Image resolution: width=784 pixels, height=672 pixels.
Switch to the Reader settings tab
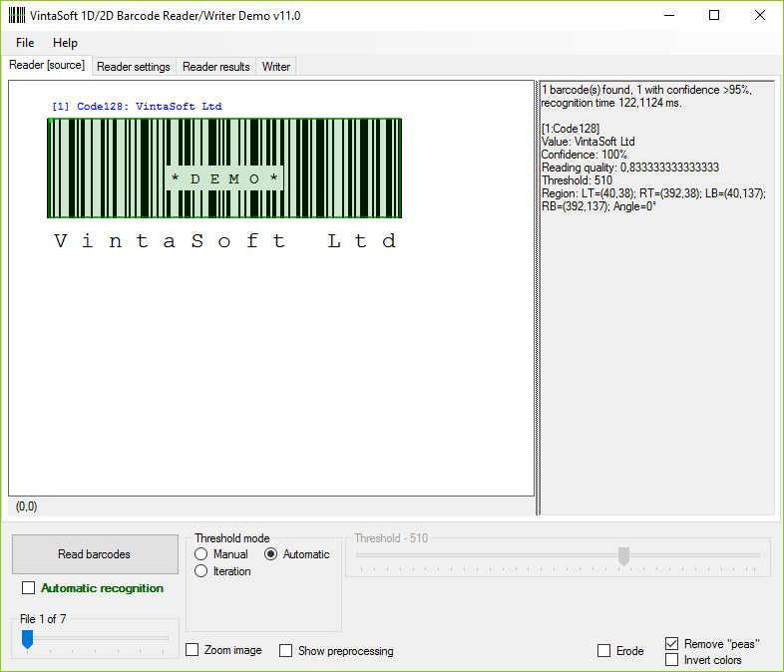(x=134, y=67)
